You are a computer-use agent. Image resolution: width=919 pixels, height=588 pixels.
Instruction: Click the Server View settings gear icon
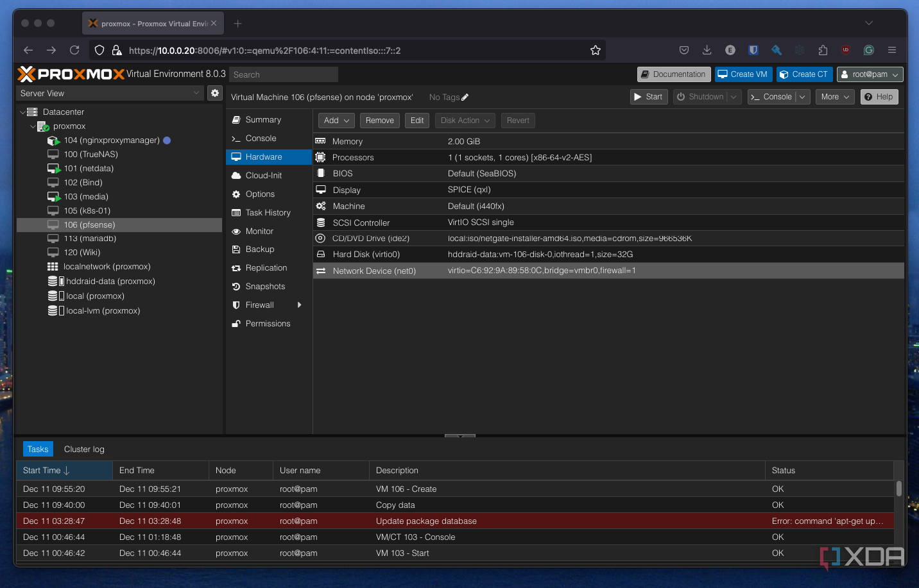click(215, 93)
